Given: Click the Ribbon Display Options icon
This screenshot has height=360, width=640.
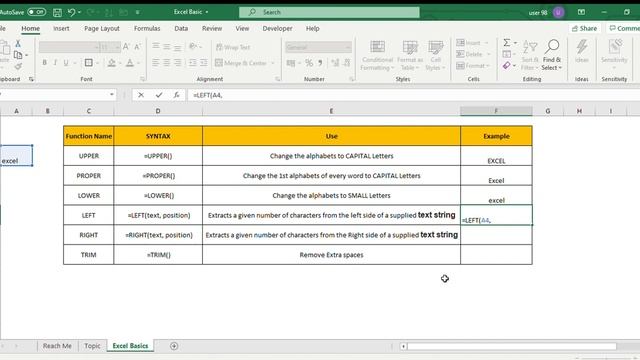Looking at the screenshot, I should 581,12.
